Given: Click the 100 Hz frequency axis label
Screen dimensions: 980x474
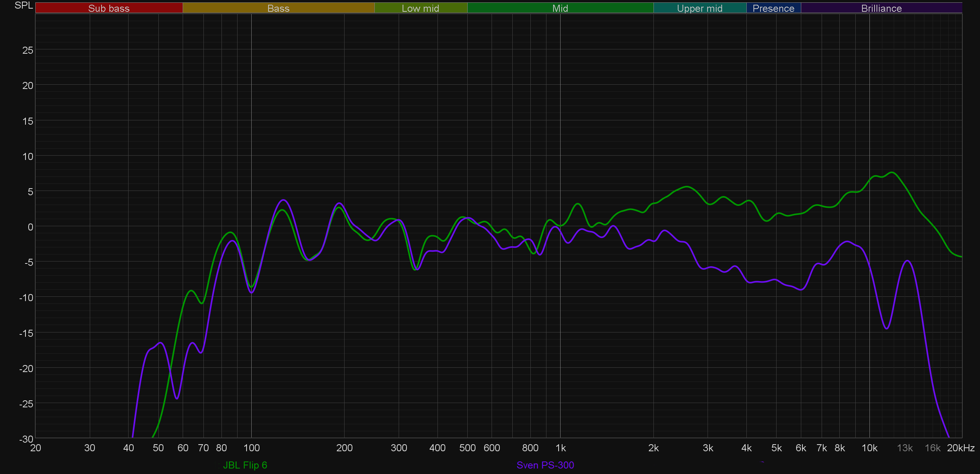Looking at the screenshot, I should point(251,448).
